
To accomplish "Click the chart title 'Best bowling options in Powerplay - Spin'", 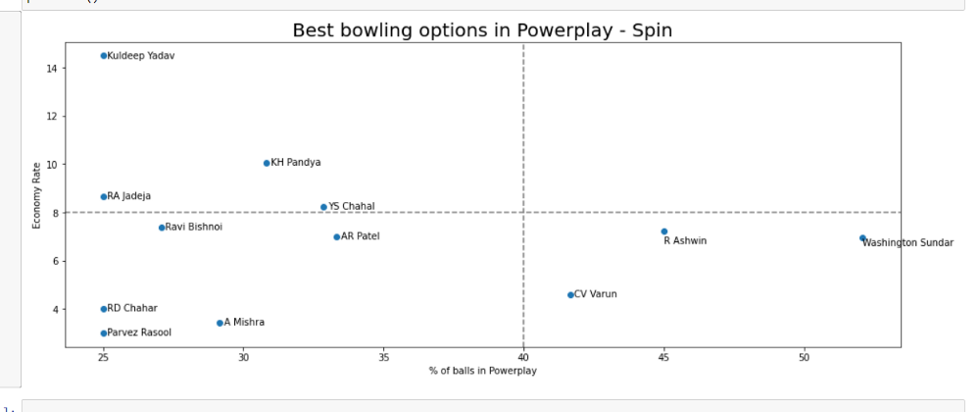I will [x=482, y=30].
